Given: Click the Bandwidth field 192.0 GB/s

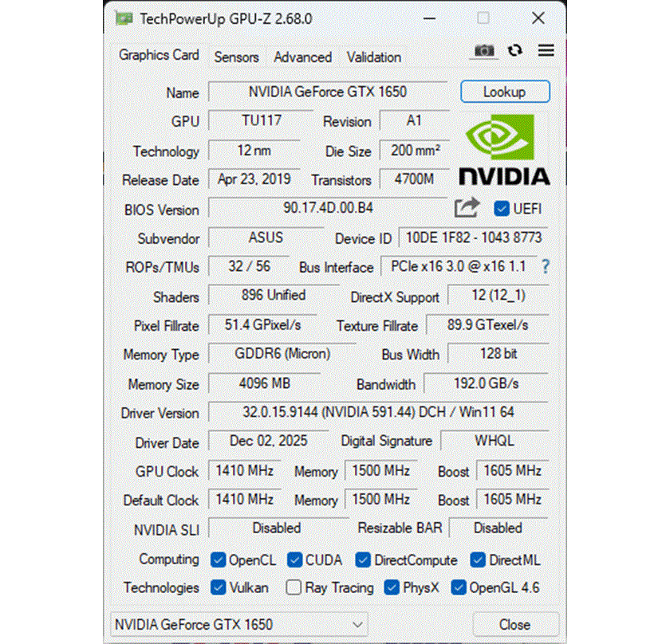Looking at the screenshot, I should pos(486,383).
